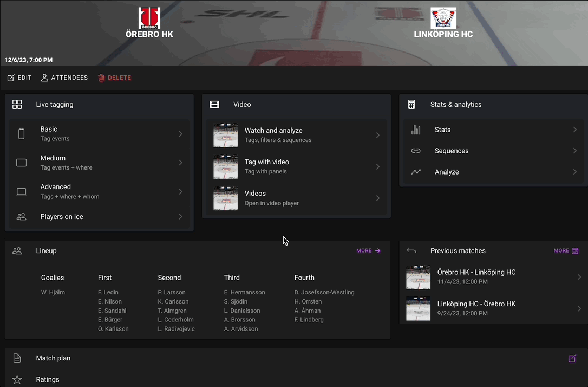Click the Linköping HC team logo
Screen dimensions: 588x387
click(x=443, y=18)
